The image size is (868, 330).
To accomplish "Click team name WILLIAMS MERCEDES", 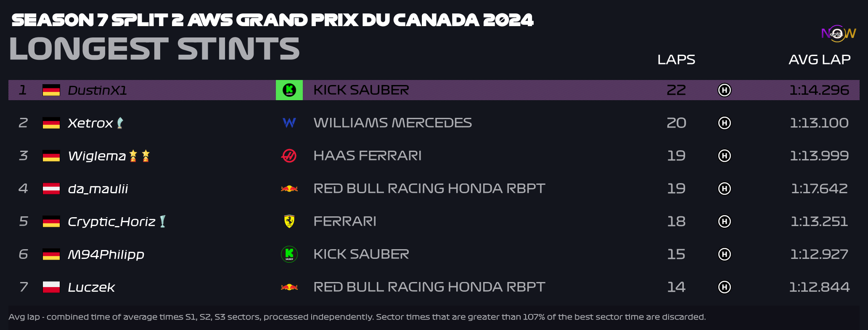I will point(393,123).
